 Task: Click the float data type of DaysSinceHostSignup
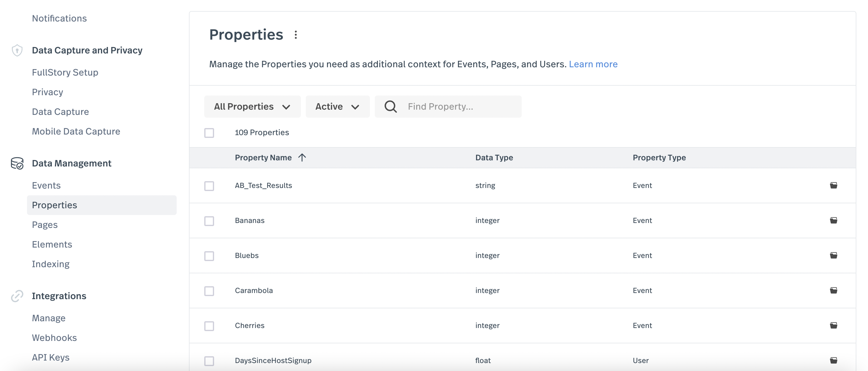click(x=482, y=361)
